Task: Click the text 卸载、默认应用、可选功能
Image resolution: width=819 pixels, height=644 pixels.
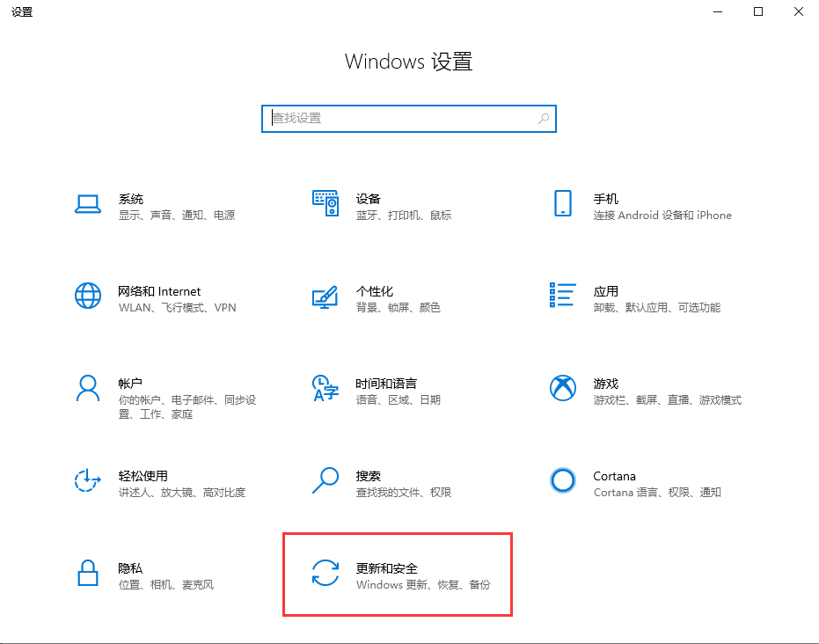Action: 657,308
